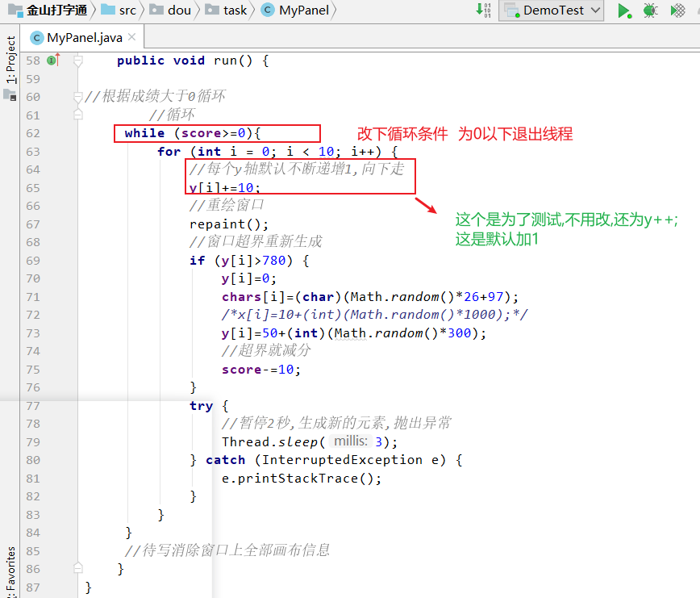Click line number 62 in the gutter

33,133
